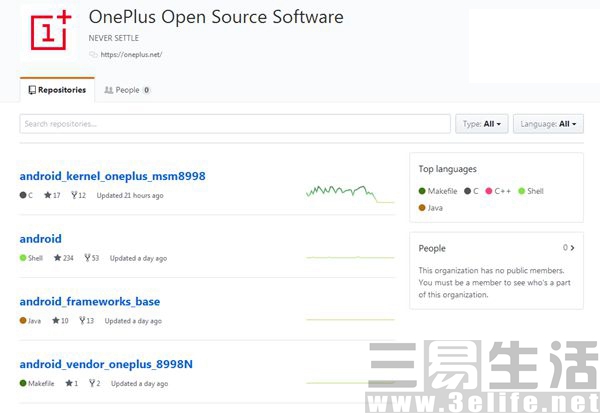600x413 pixels.
Task: Click the Makefile dot on android_vendor_oneplus_8998N
Action: 23,383
